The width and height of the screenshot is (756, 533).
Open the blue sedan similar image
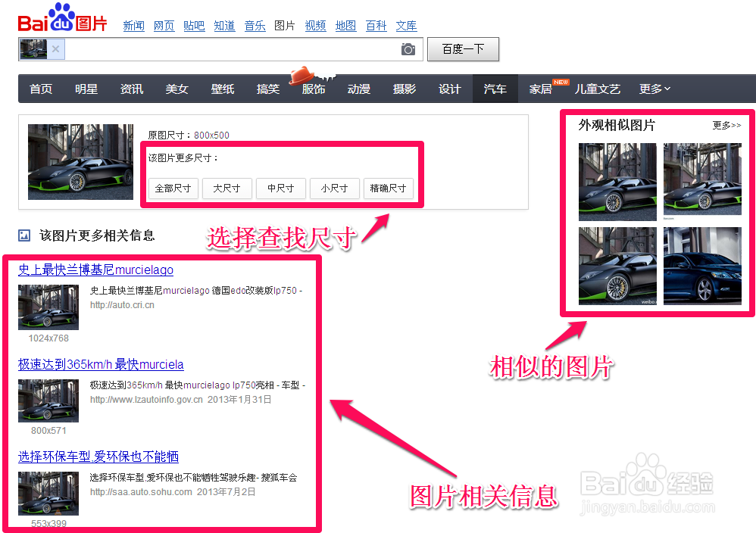pyautogui.click(x=702, y=266)
